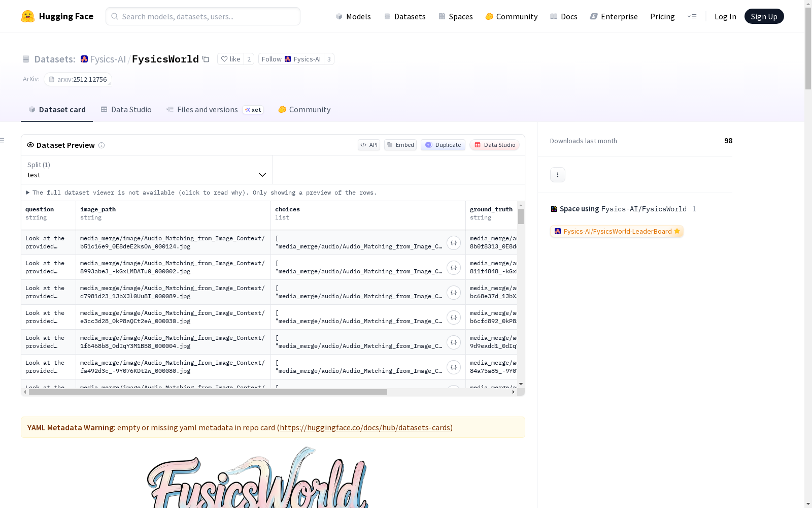Open Data Studio from preview toolbar
The image size is (812, 508).
(494, 145)
